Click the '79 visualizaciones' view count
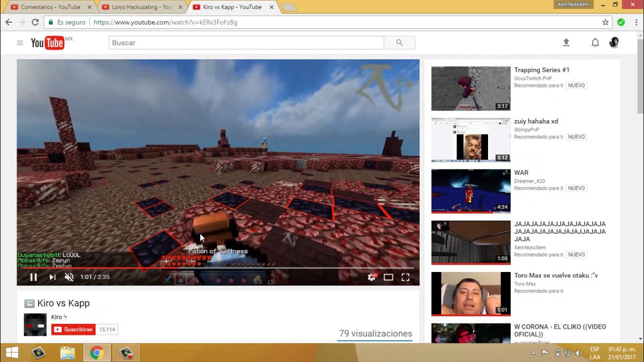This screenshot has width=644, height=362. pyautogui.click(x=375, y=333)
